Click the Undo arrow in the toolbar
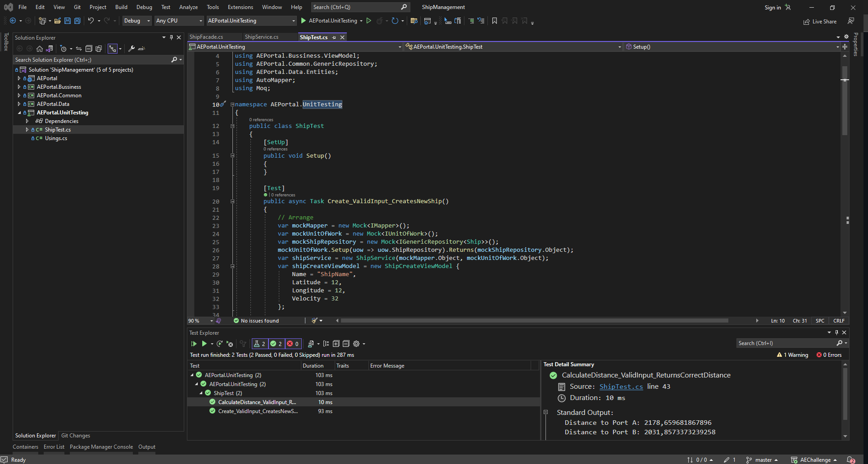This screenshot has height=464, width=868. (x=91, y=21)
